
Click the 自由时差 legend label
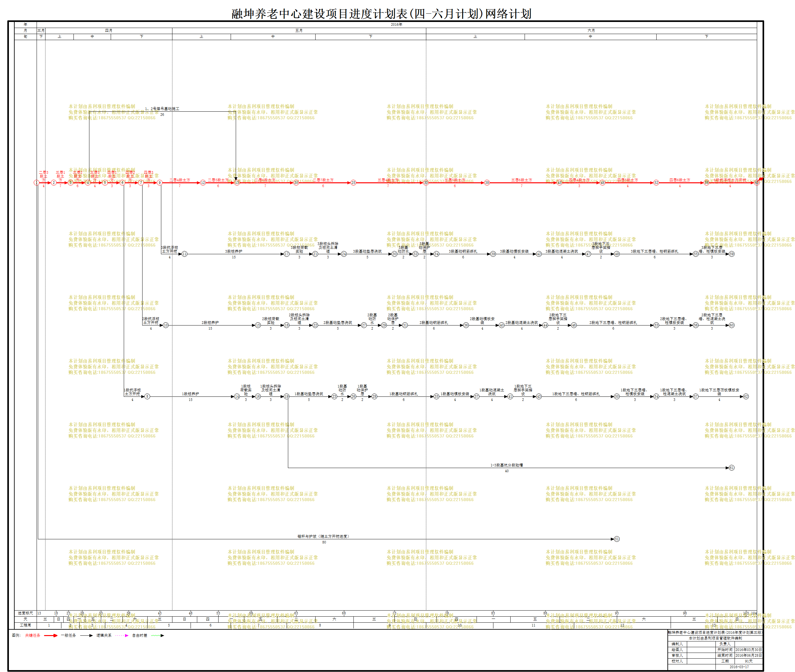tap(140, 635)
